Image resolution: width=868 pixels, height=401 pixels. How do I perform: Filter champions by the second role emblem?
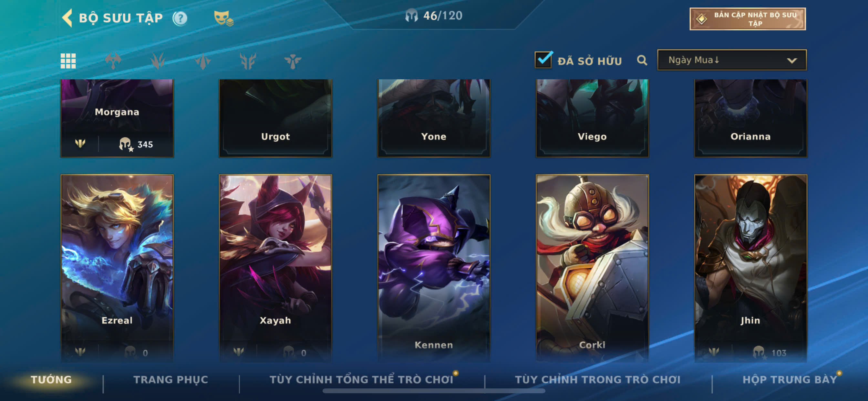[x=158, y=61]
